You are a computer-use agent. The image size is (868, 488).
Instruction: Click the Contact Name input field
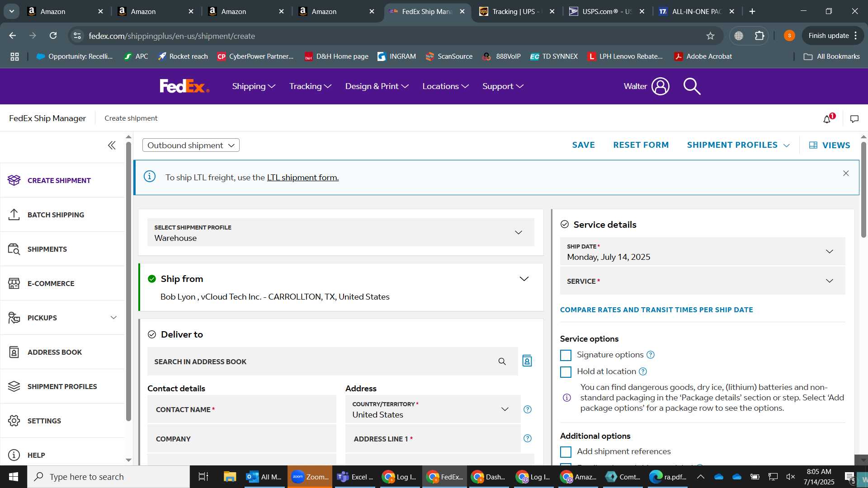242,409
